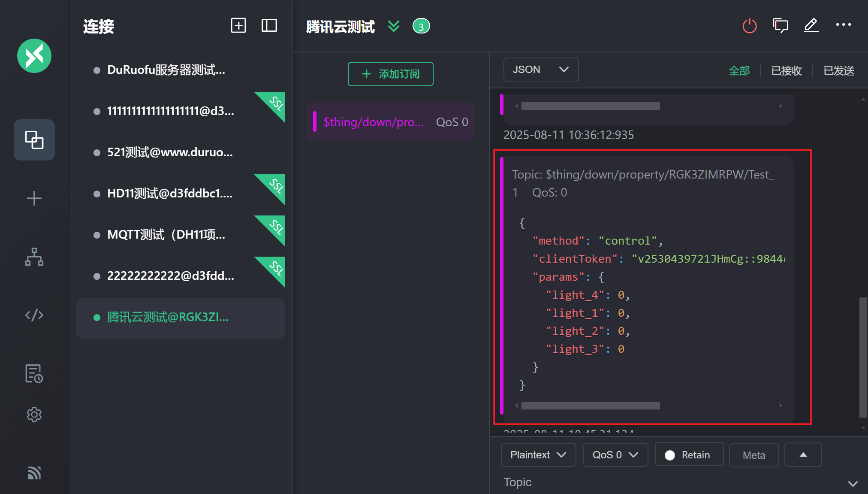Switch to 已发送 sent messages tab

[838, 70]
